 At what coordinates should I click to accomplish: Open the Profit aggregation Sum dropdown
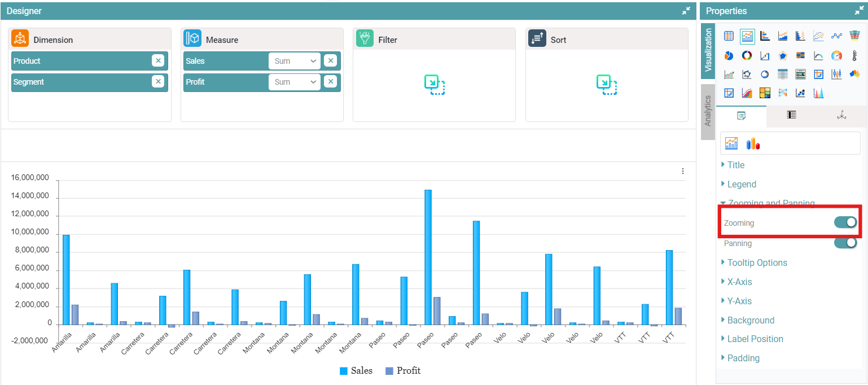[294, 82]
